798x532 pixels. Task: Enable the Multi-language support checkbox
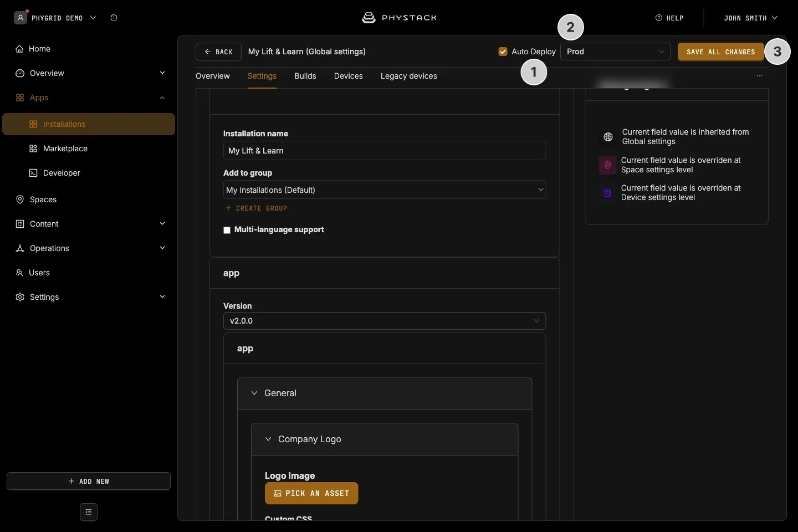[x=227, y=230]
